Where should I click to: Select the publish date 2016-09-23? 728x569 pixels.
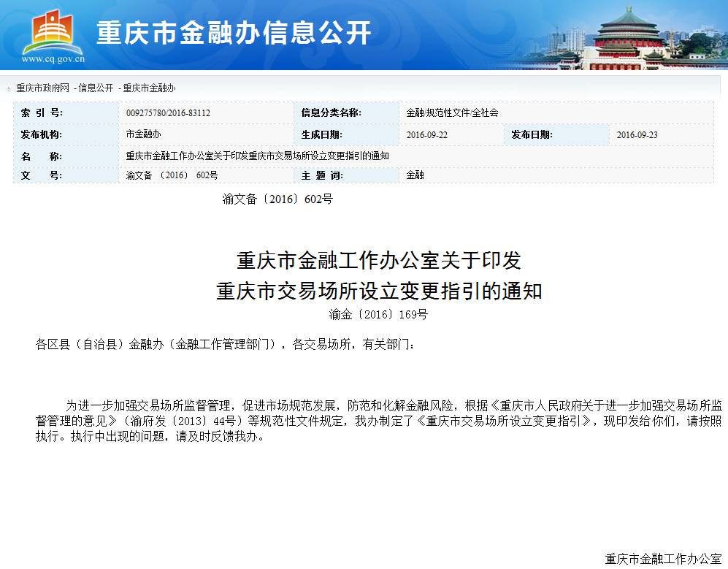tap(637, 134)
